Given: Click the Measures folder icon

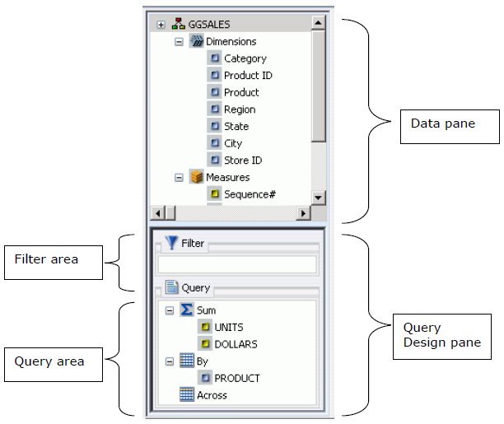Looking at the screenshot, I should point(196,177).
